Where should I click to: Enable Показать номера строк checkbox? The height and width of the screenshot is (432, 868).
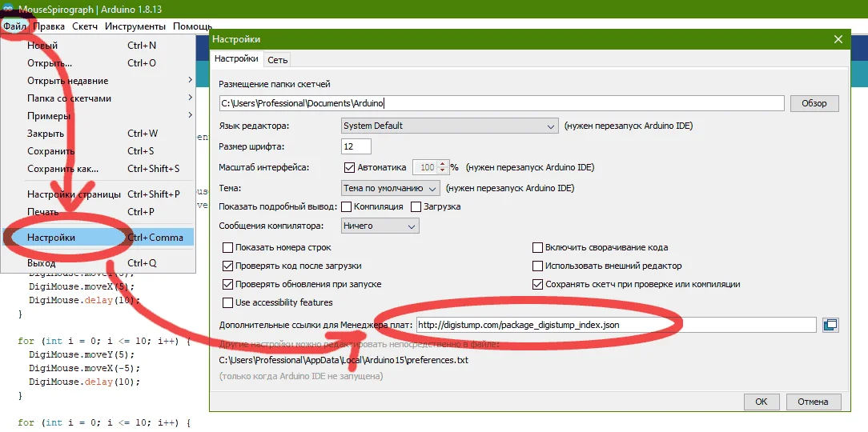tap(227, 248)
